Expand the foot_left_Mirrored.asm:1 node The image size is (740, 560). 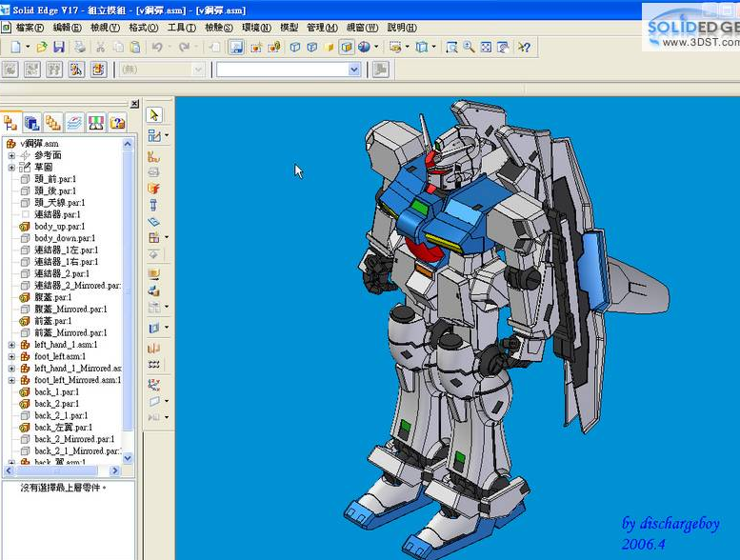(11, 380)
